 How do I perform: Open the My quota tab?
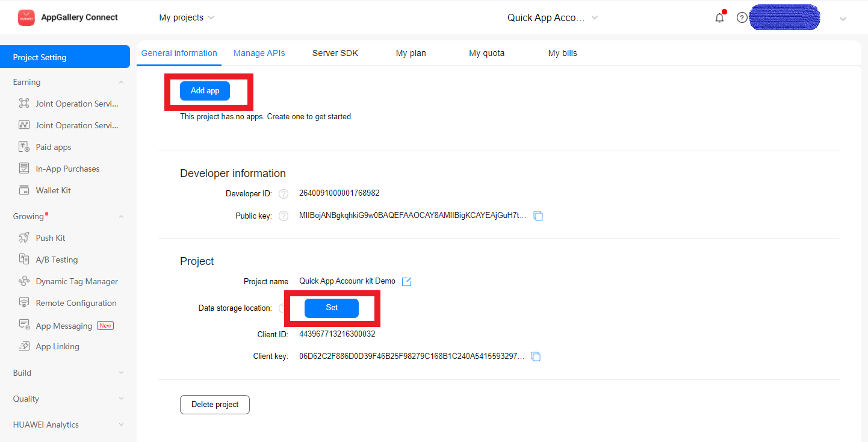pyautogui.click(x=487, y=53)
